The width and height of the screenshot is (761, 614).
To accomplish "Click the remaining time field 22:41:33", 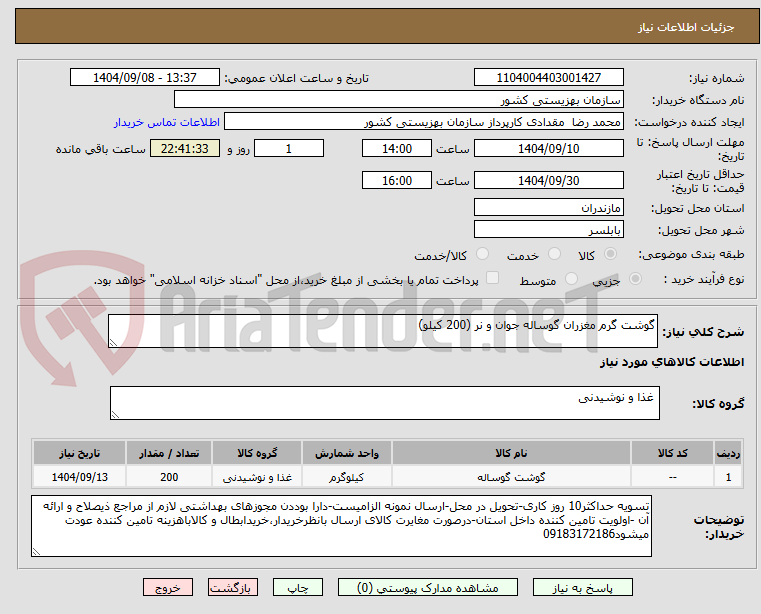I will point(185,148).
